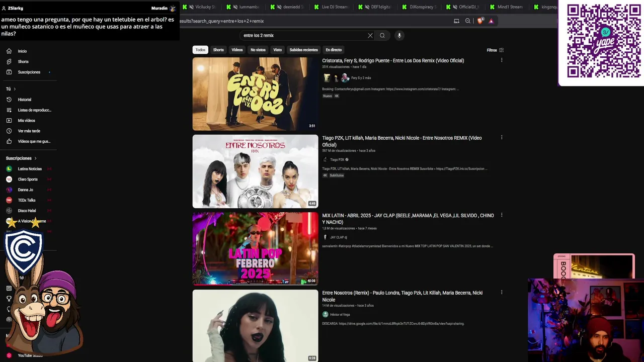The width and height of the screenshot is (644, 362).
Task: Select the Shorts filter chip
Action: [218, 50]
